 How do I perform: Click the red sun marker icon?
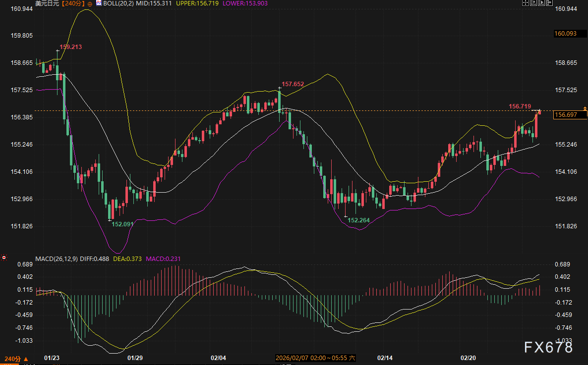4,258
